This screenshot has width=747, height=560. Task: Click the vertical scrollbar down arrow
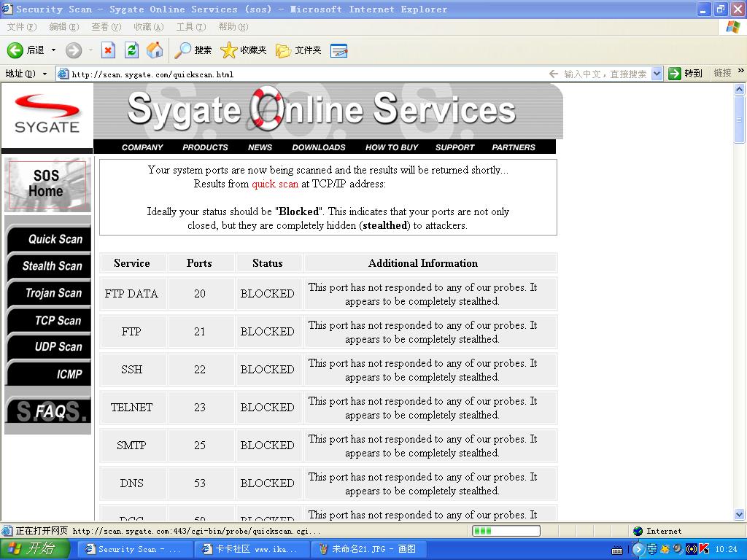click(x=740, y=515)
